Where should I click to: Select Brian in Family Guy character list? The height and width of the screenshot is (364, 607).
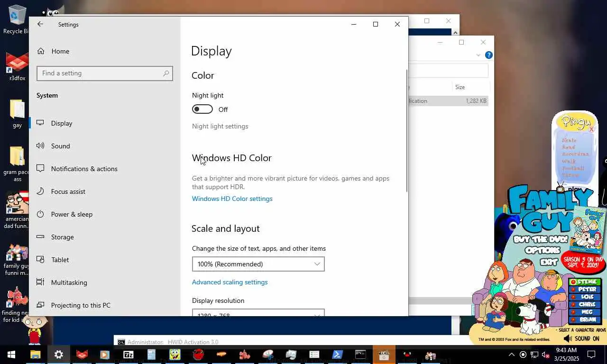[585, 320]
